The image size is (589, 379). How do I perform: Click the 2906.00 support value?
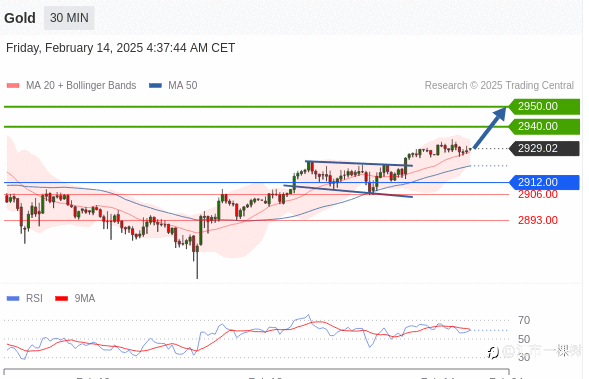(538, 195)
